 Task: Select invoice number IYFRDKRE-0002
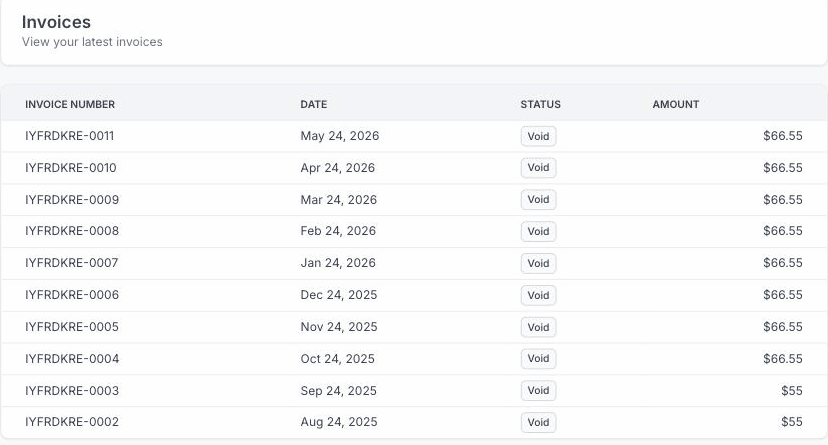[x=72, y=422]
